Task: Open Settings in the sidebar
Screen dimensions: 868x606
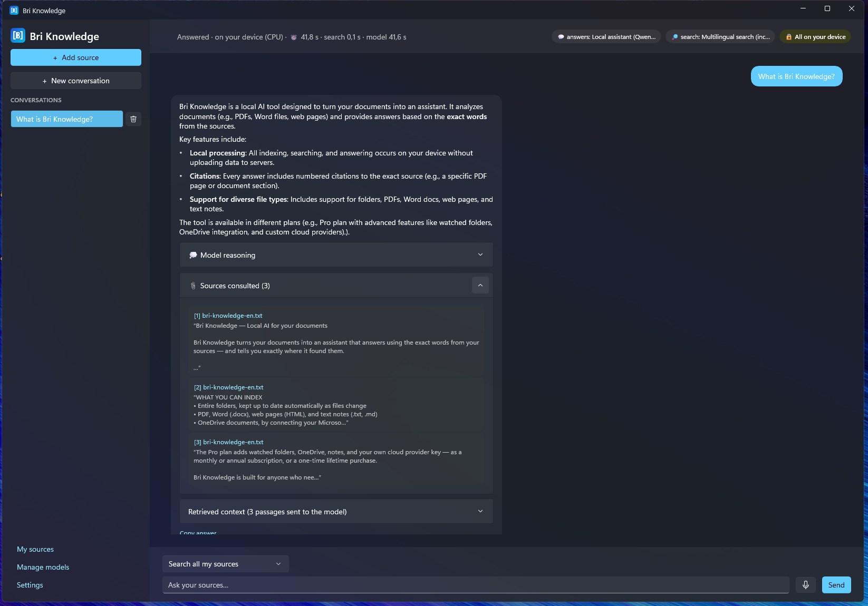Action: (30, 585)
